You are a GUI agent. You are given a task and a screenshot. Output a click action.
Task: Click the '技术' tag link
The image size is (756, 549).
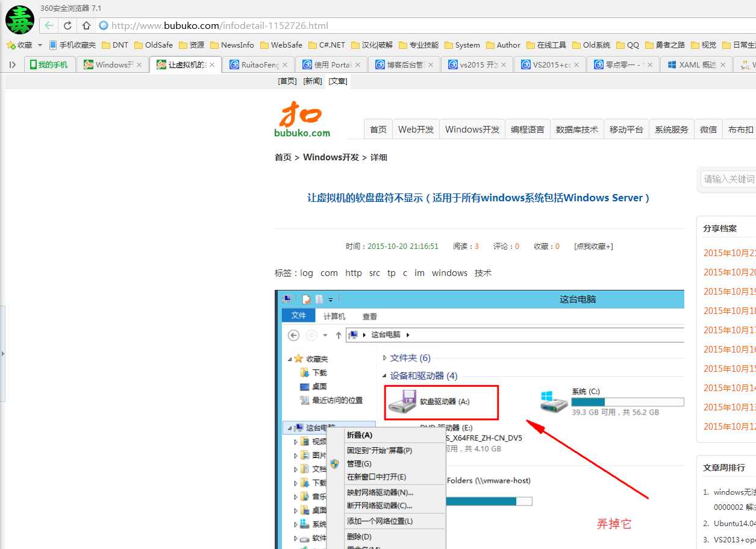point(483,273)
